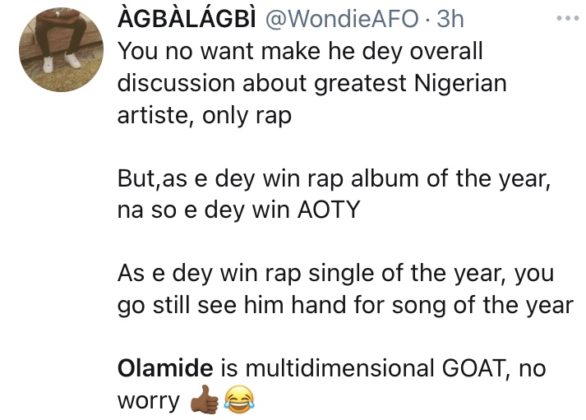The width and height of the screenshot is (586, 420).
Task: Click the word 'worry' before the emojis
Action: point(149,401)
